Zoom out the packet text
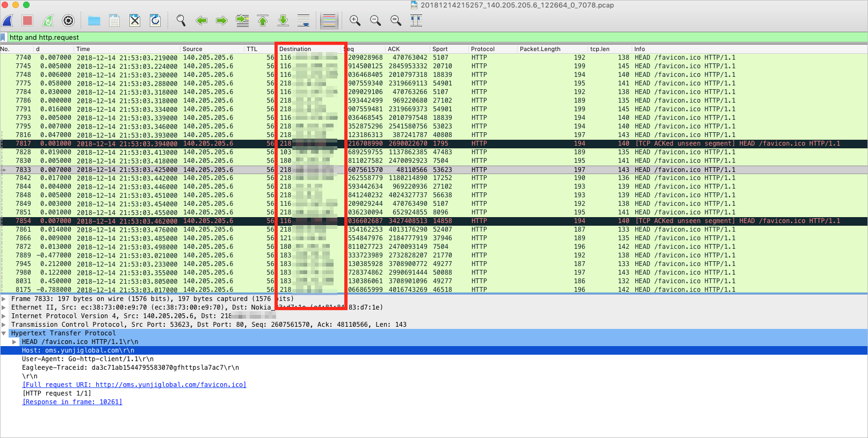Image resolution: width=868 pixels, height=438 pixels. (x=375, y=21)
